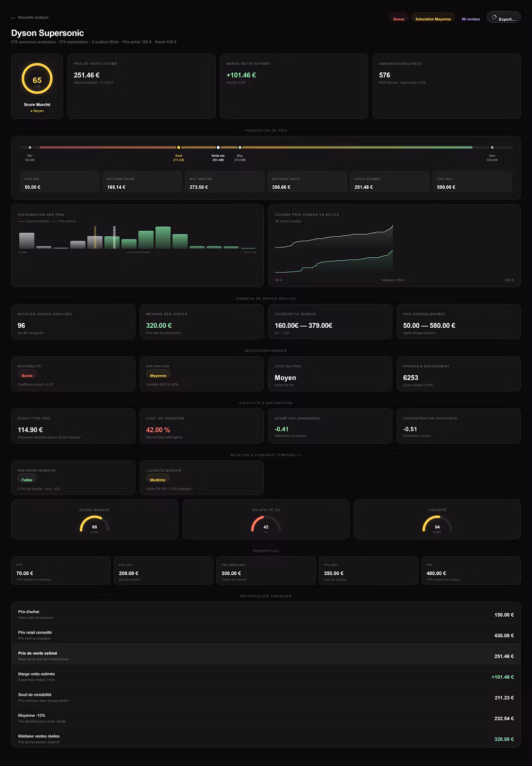Image resolution: width=532 pixels, height=766 pixels.
Task: Select the Prix Min 50.00 € tile
Action: coord(60,182)
